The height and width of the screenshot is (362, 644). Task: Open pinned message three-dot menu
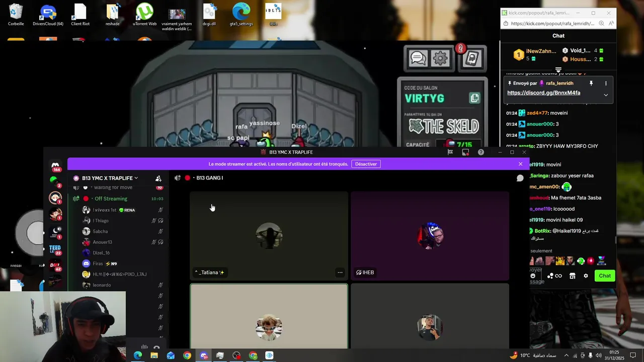click(606, 83)
